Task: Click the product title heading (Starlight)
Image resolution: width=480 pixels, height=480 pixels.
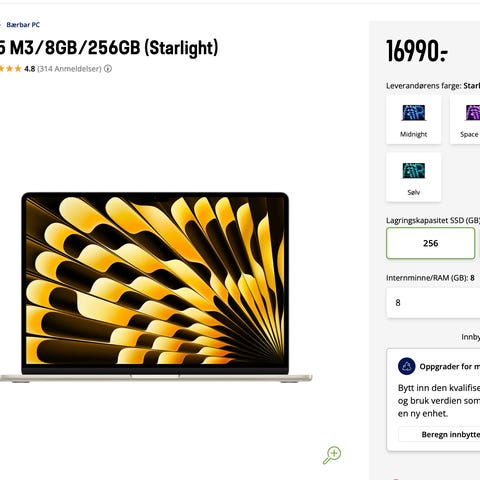Action: [x=109, y=48]
